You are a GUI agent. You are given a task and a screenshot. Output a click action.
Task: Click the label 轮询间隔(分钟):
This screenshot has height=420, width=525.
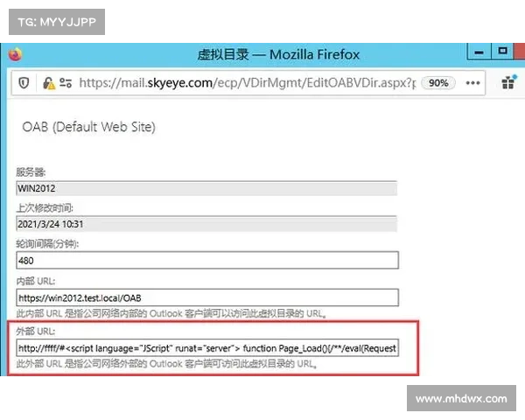47,244
